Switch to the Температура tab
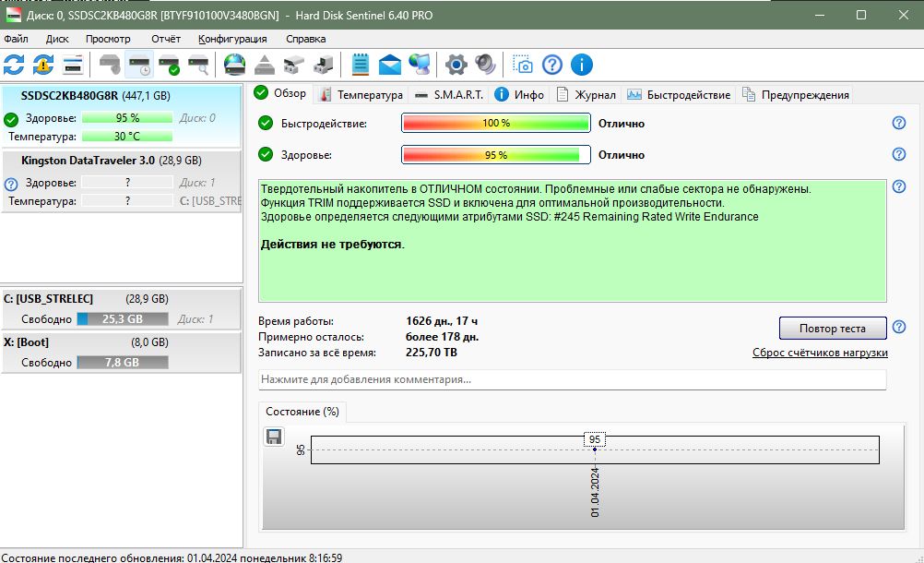This screenshot has height=563, width=924. [x=360, y=95]
